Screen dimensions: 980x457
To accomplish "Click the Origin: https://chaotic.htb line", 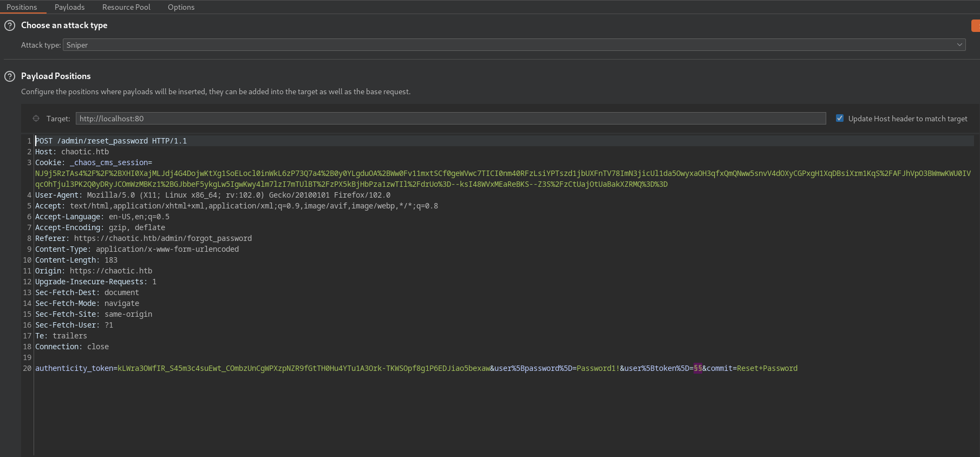I will click(94, 271).
